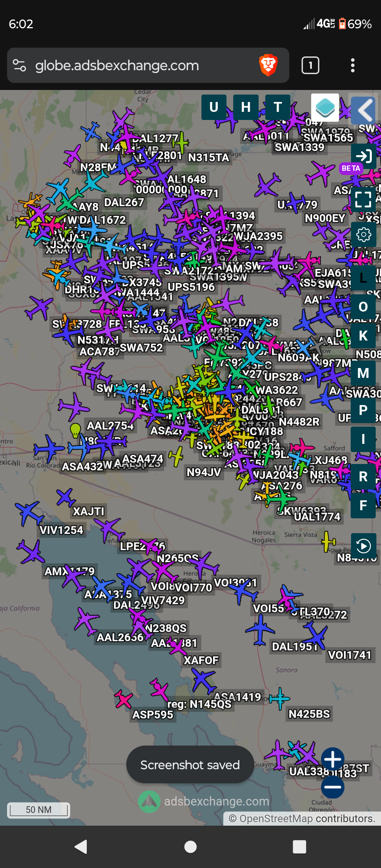The height and width of the screenshot is (868, 381).
Task: Open browser three-dot menu
Action: (x=353, y=65)
